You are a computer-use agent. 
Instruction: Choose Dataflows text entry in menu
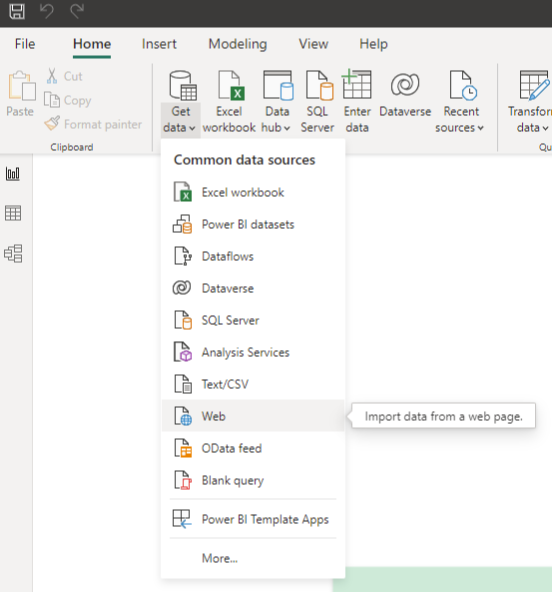coord(228,256)
